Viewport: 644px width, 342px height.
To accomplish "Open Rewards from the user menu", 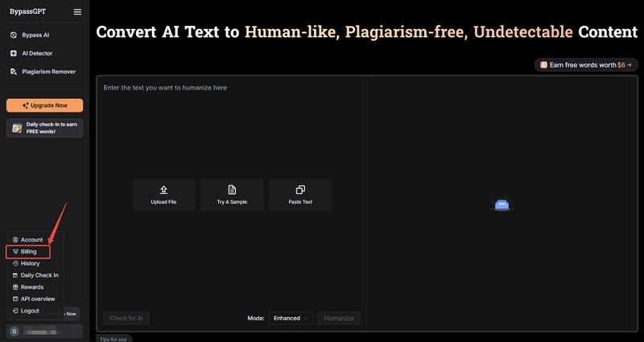I will click(x=32, y=286).
